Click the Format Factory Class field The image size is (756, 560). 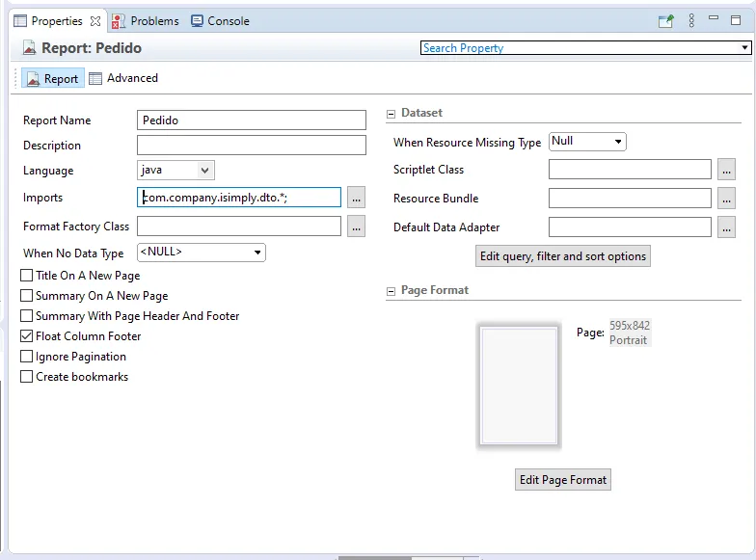coord(239,226)
